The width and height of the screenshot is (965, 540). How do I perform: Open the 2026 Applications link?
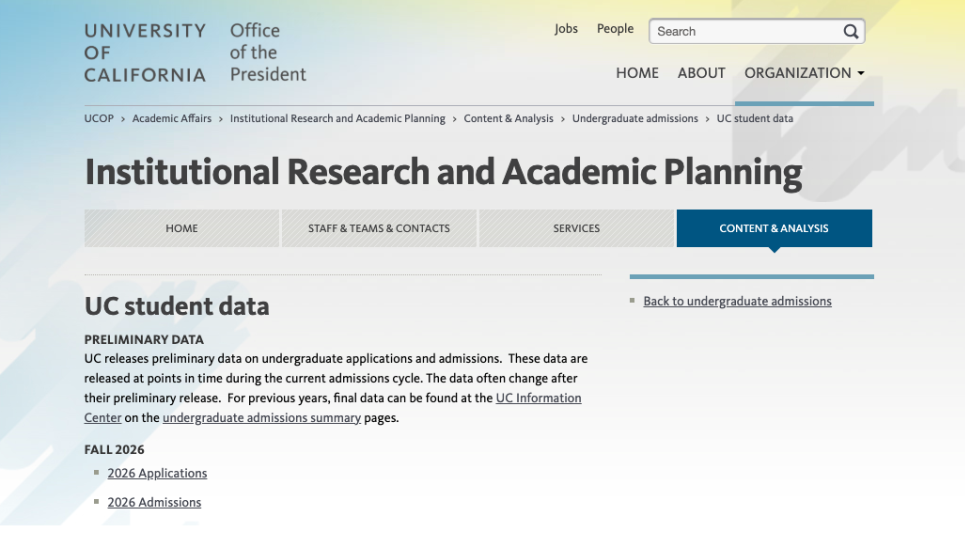pos(157,473)
